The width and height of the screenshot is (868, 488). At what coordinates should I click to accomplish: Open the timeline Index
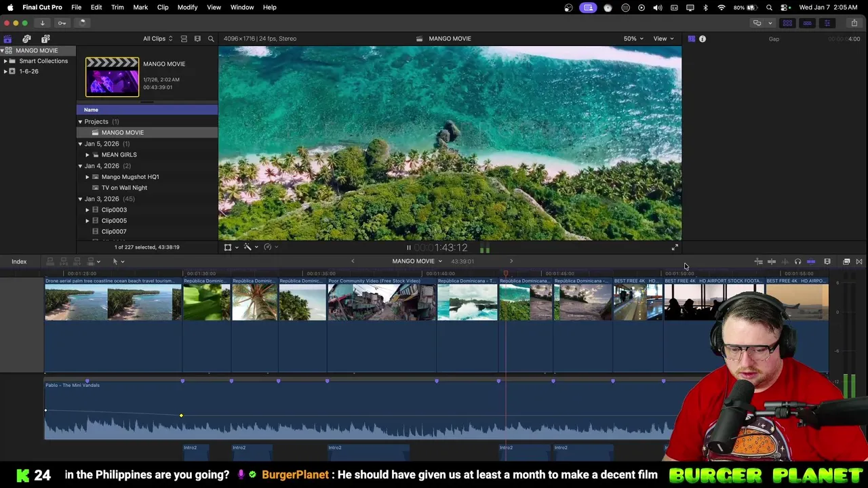coord(19,262)
